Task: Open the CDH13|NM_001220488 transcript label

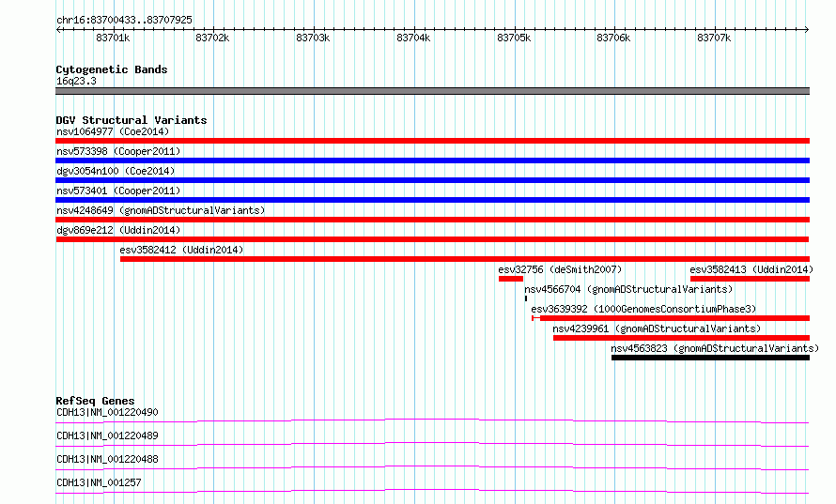Action: click(107, 459)
